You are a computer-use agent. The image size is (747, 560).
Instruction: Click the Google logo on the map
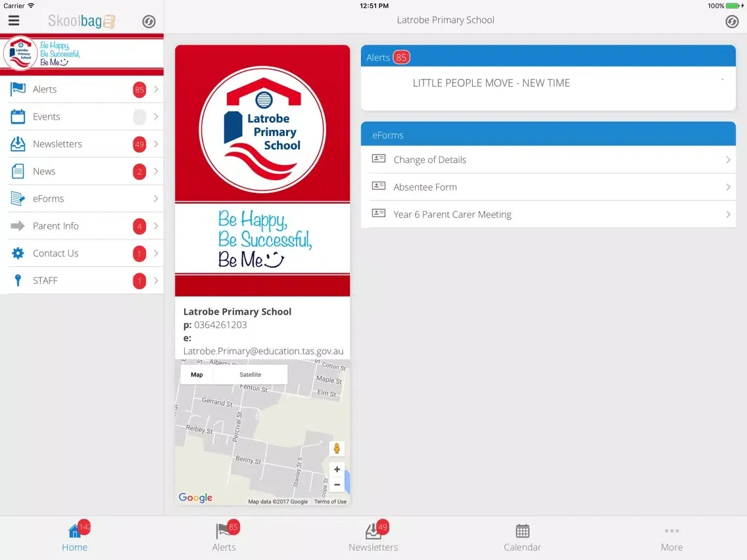pos(195,498)
